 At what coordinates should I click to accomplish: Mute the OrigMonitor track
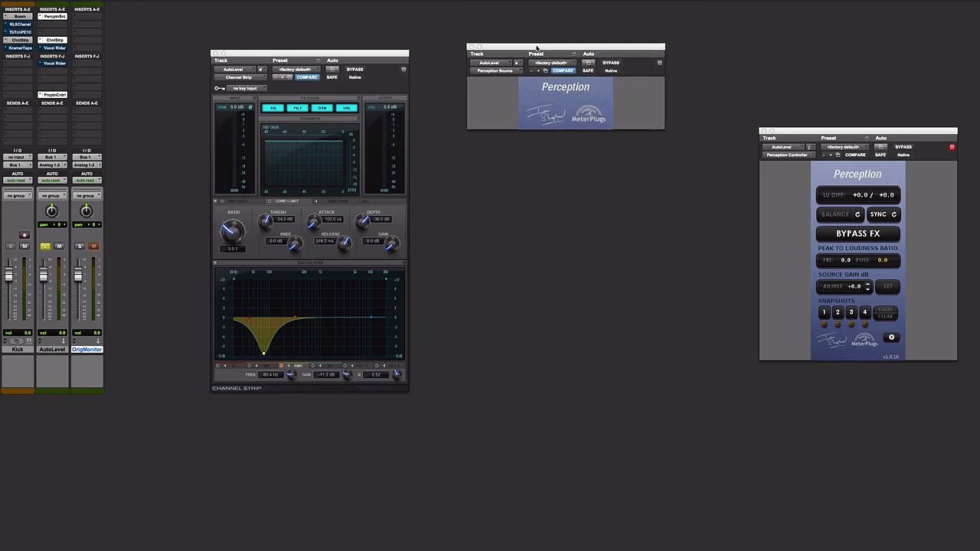(93, 246)
